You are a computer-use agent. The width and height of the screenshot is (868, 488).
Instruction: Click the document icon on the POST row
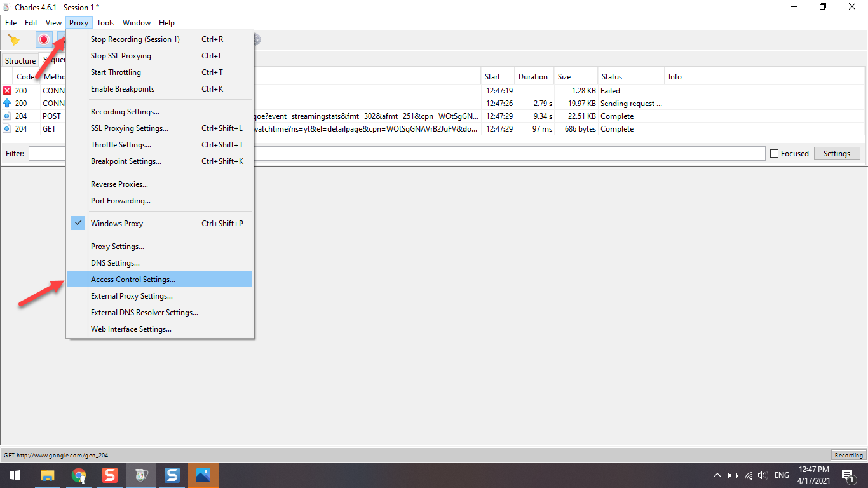click(x=7, y=116)
